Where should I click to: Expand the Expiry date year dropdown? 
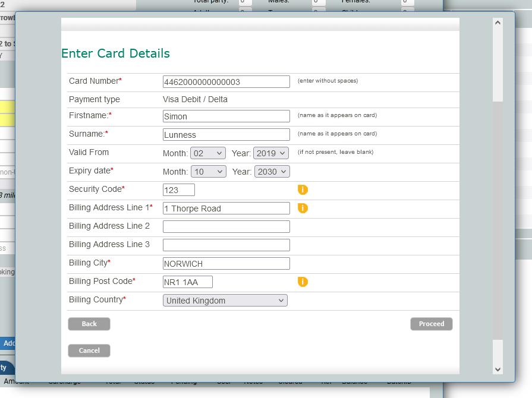click(x=272, y=172)
